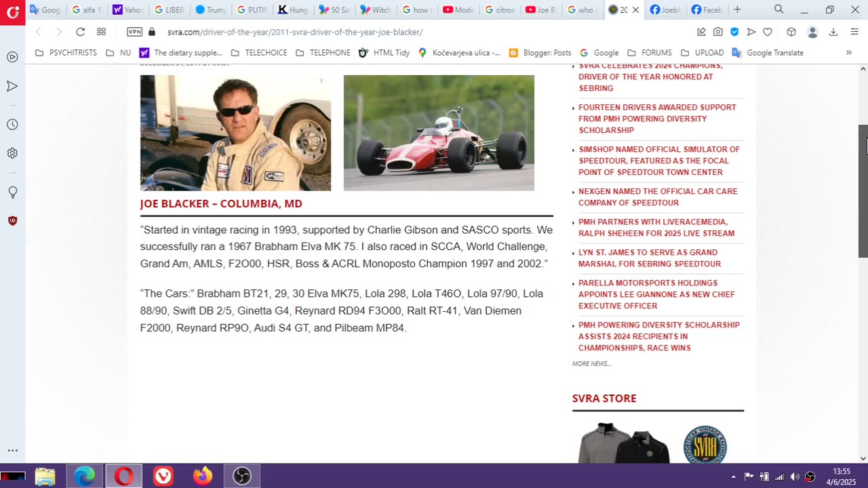
Task: Click the lightbulb icon in the sidebar
Action: (12, 192)
